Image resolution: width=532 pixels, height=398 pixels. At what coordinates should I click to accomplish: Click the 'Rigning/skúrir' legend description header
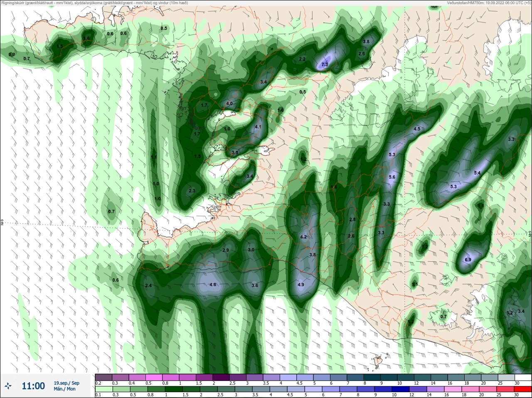[94, 3]
